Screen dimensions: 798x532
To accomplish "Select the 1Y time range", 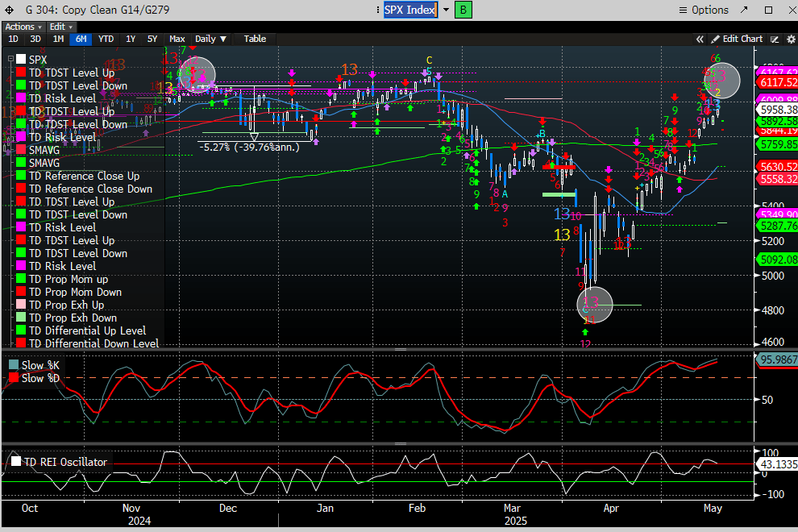I will pos(131,39).
